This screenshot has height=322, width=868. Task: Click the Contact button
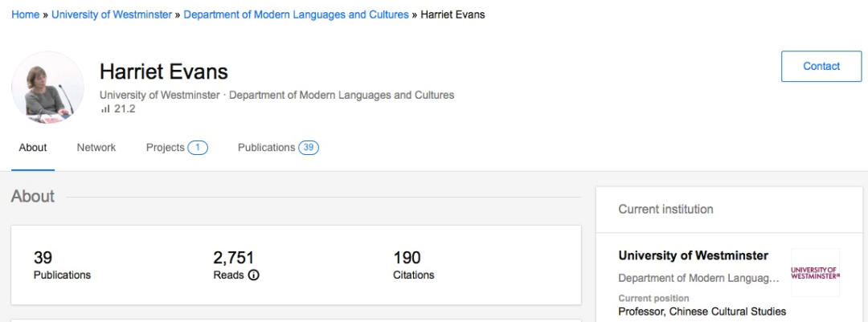pos(821,67)
